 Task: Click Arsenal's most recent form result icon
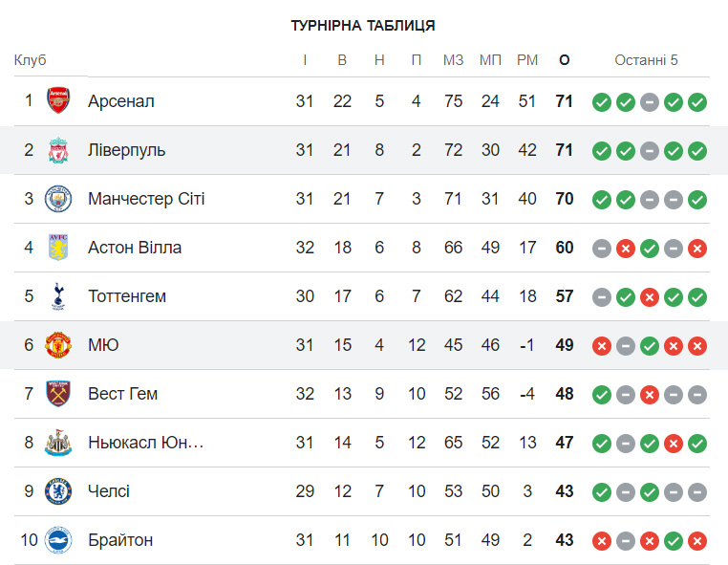(697, 101)
